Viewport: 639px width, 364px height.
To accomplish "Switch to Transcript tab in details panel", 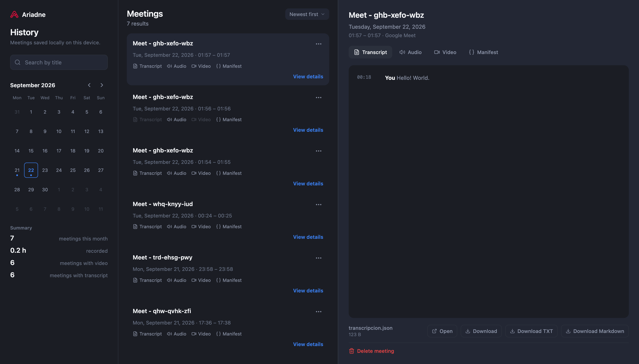I will tap(370, 52).
